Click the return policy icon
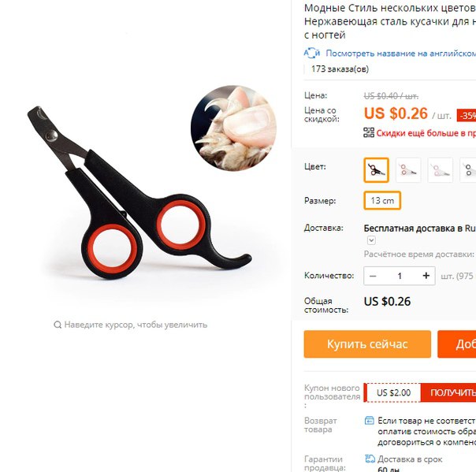The width and height of the screenshot is (476, 472). [x=369, y=421]
